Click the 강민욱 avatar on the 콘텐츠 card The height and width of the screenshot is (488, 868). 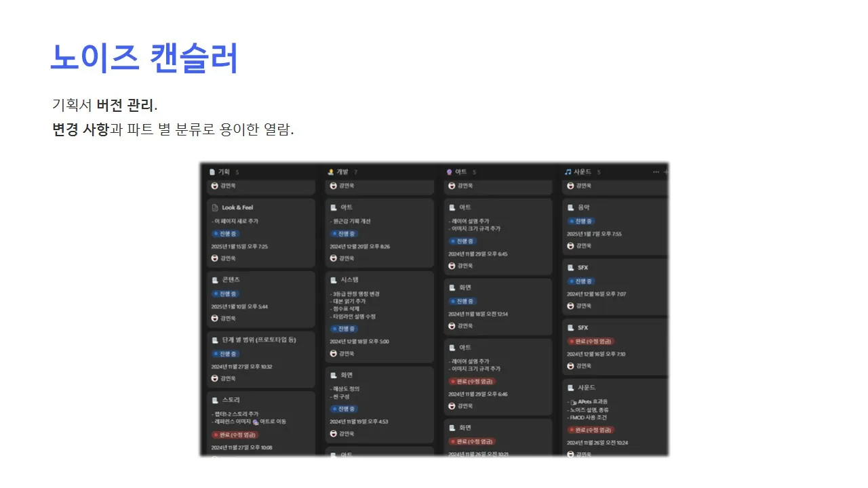(215, 318)
